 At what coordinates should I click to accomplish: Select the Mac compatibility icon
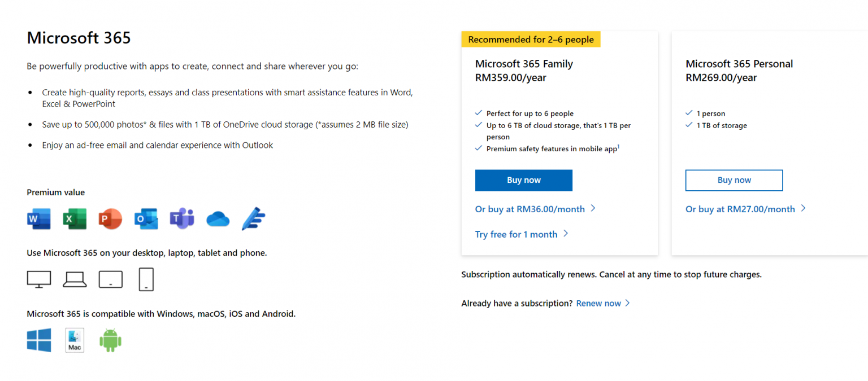(x=74, y=340)
